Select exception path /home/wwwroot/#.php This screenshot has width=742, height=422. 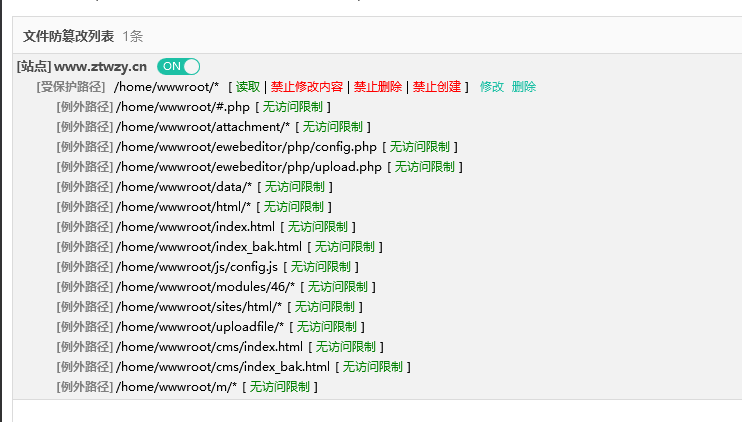183,107
